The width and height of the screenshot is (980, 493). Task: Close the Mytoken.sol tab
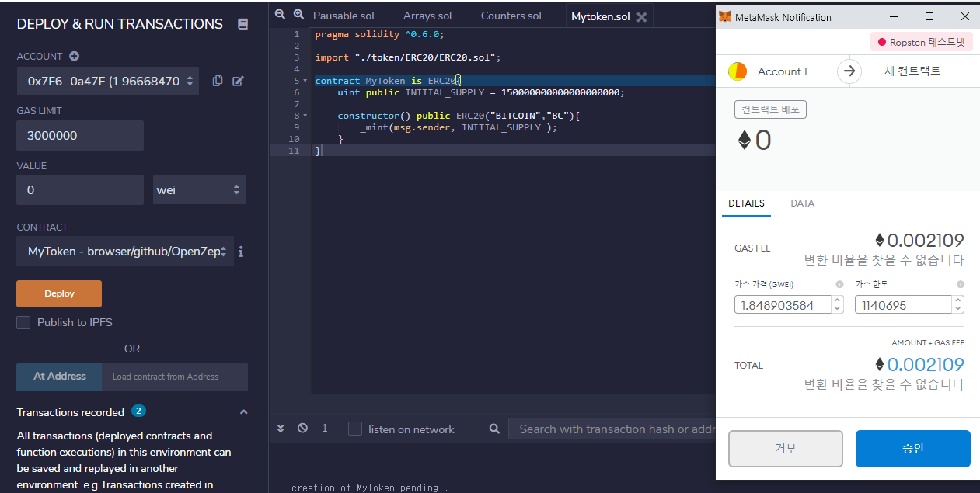pos(641,16)
